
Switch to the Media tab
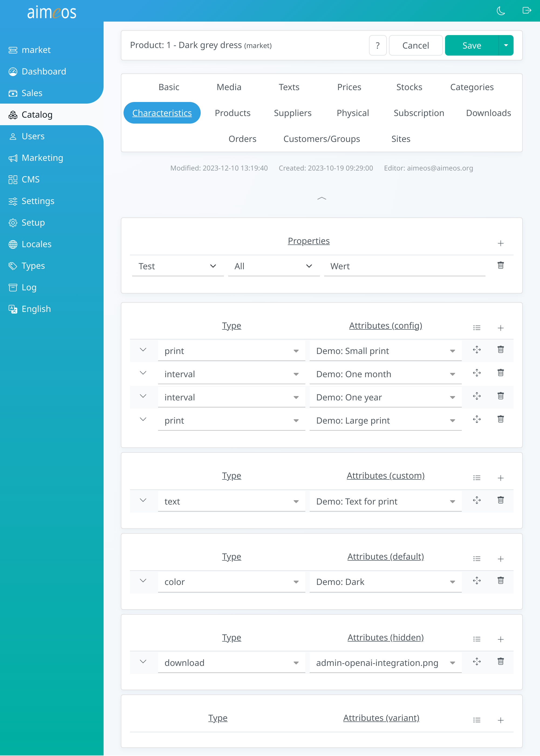(x=229, y=87)
